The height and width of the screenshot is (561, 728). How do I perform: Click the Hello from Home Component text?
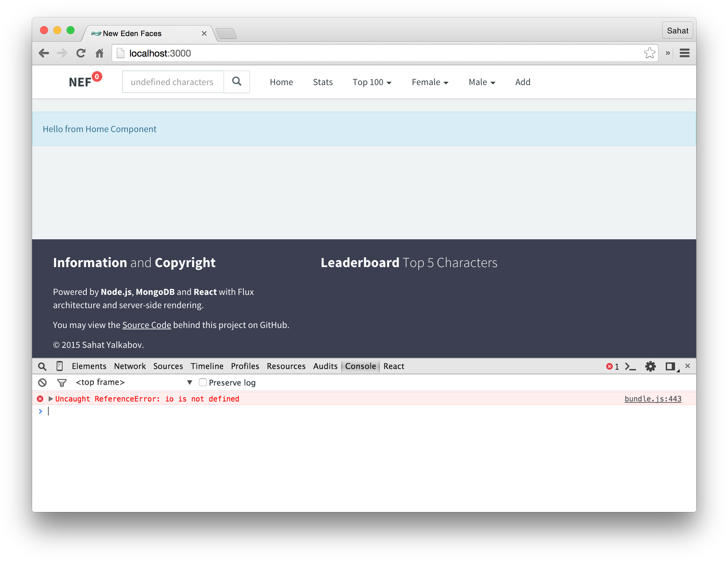click(99, 129)
